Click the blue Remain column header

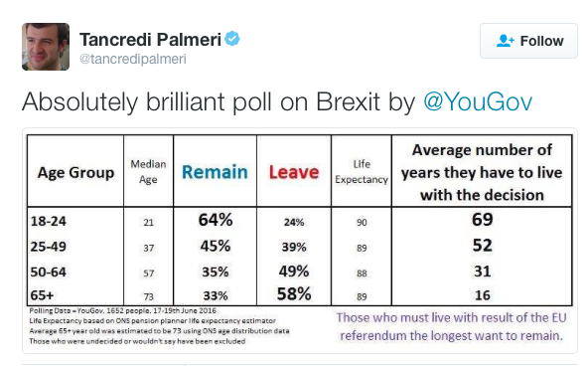tap(215, 172)
